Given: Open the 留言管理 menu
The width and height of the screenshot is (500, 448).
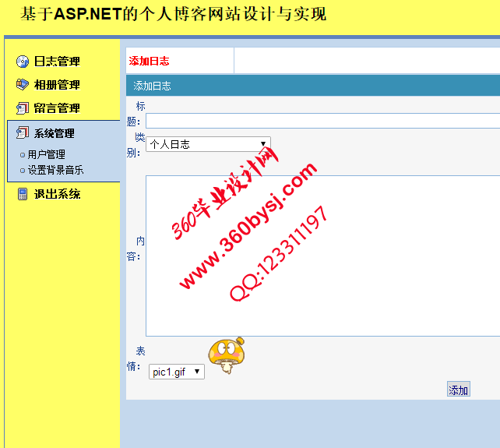Looking at the screenshot, I should [x=57, y=108].
